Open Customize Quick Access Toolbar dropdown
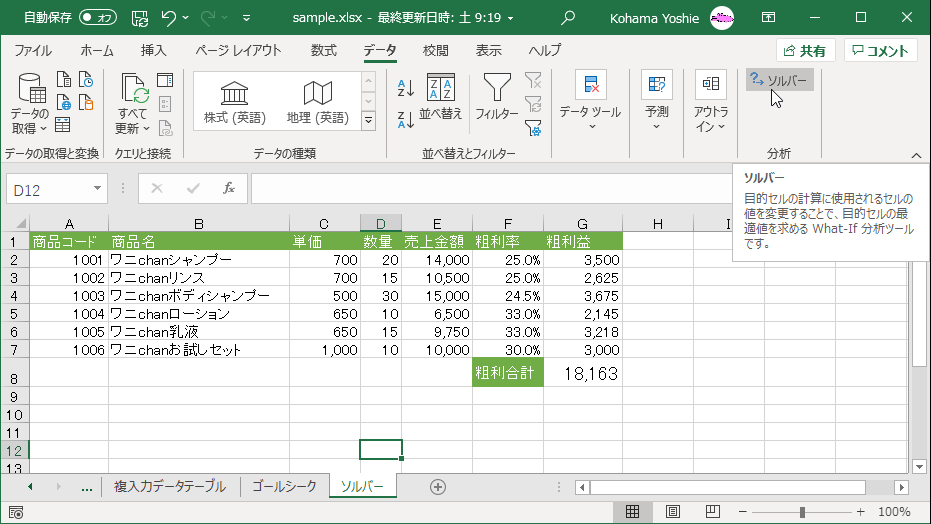Viewport: 931px width, 524px height. click(x=246, y=18)
